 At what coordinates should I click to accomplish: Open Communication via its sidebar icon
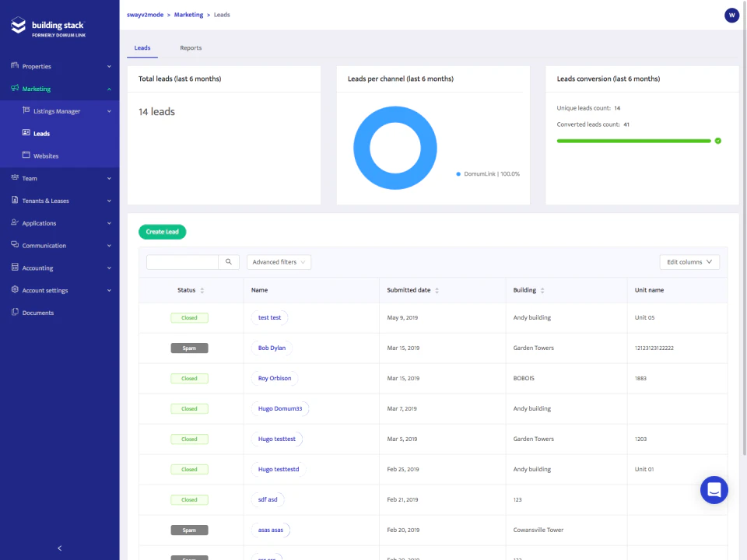pos(14,245)
